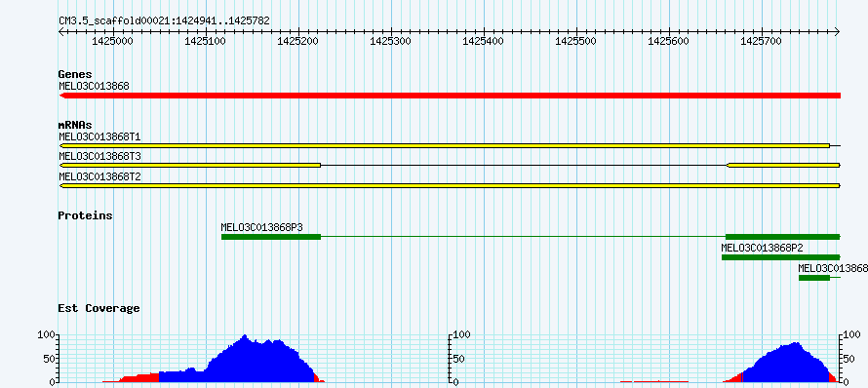Click the MELO3C013868P3 protein right block
The height and width of the screenshot is (388, 868).
pyautogui.click(x=783, y=237)
